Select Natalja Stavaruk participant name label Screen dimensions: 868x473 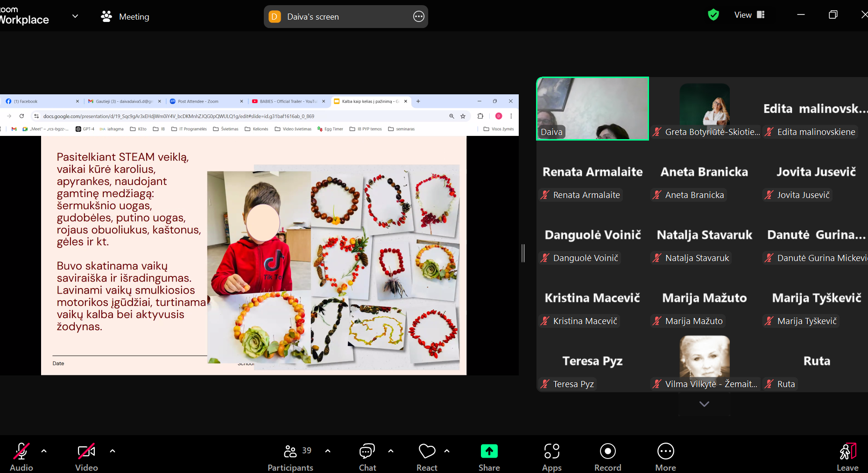pyautogui.click(x=697, y=258)
